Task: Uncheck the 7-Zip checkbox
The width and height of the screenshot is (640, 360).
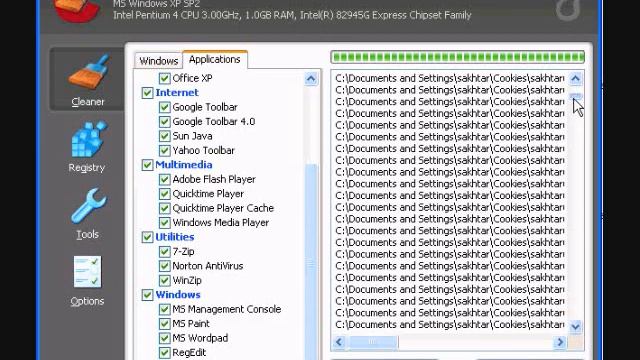Action: click(x=164, y=251)
